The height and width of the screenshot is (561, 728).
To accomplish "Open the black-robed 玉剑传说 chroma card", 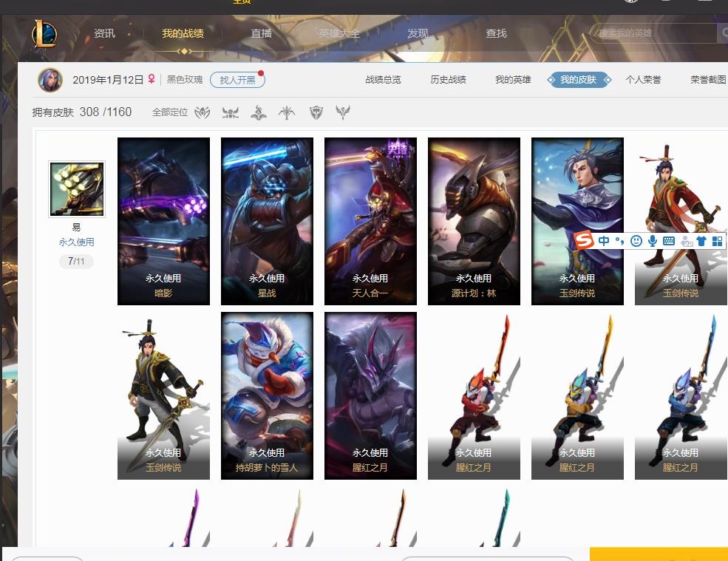I will click(163, 395).
